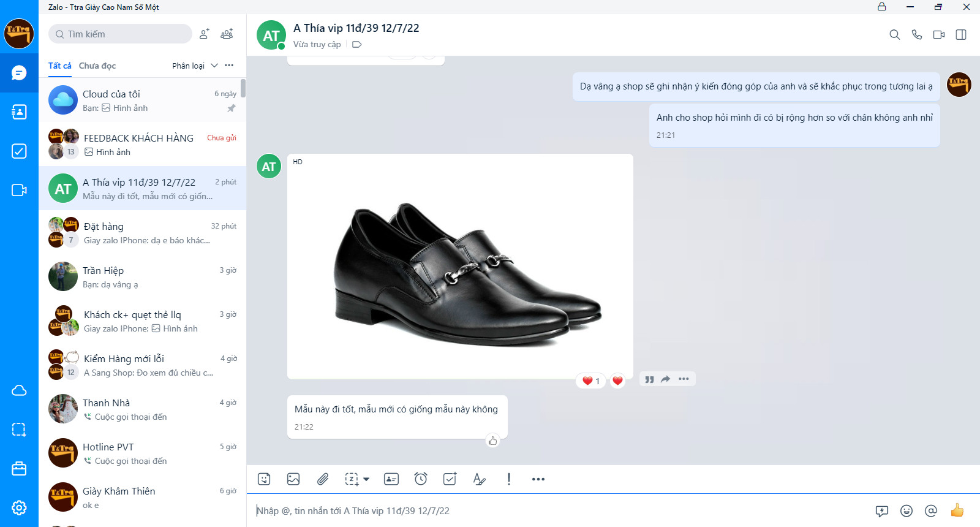Send a contact card from toolbar
Viewport: 980px width, 527px height.
point(391,479)
